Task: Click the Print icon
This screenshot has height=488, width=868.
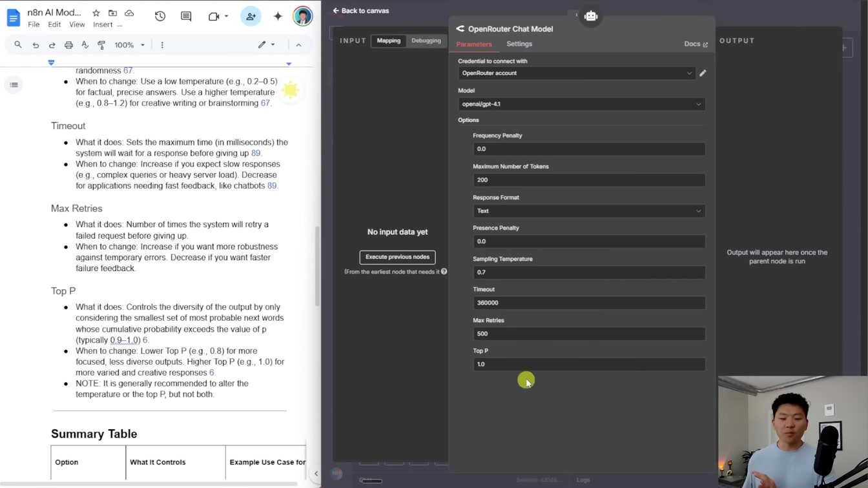Action: pos(68,45)
